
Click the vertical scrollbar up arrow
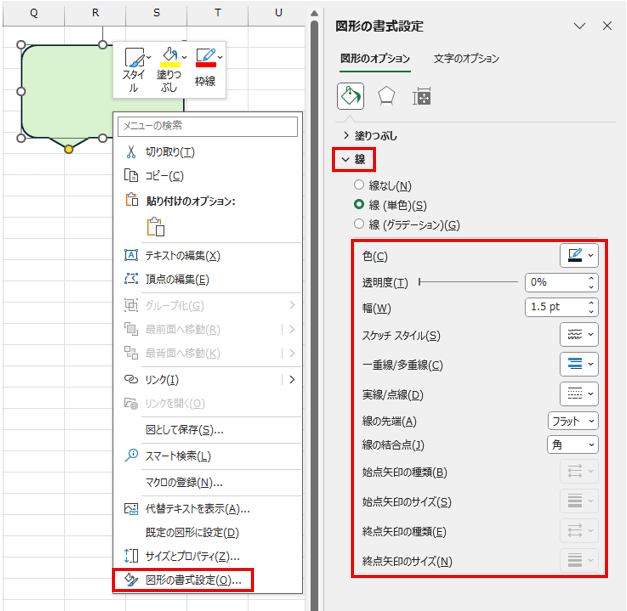[314, 14]
